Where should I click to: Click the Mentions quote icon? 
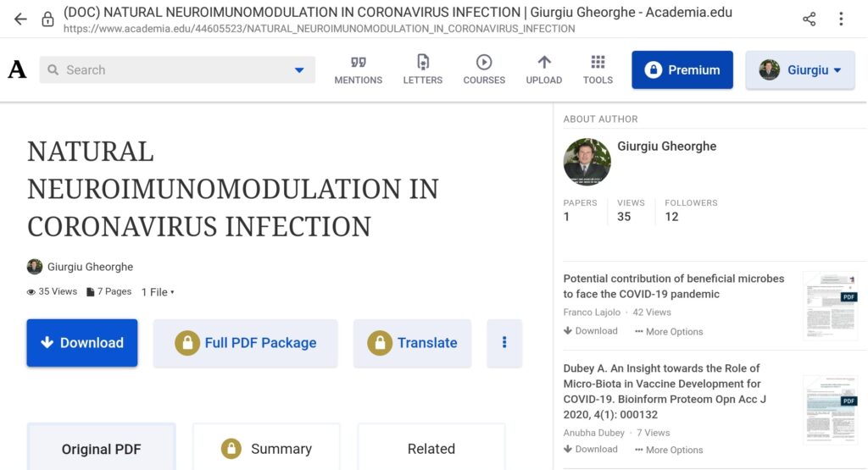359,63
